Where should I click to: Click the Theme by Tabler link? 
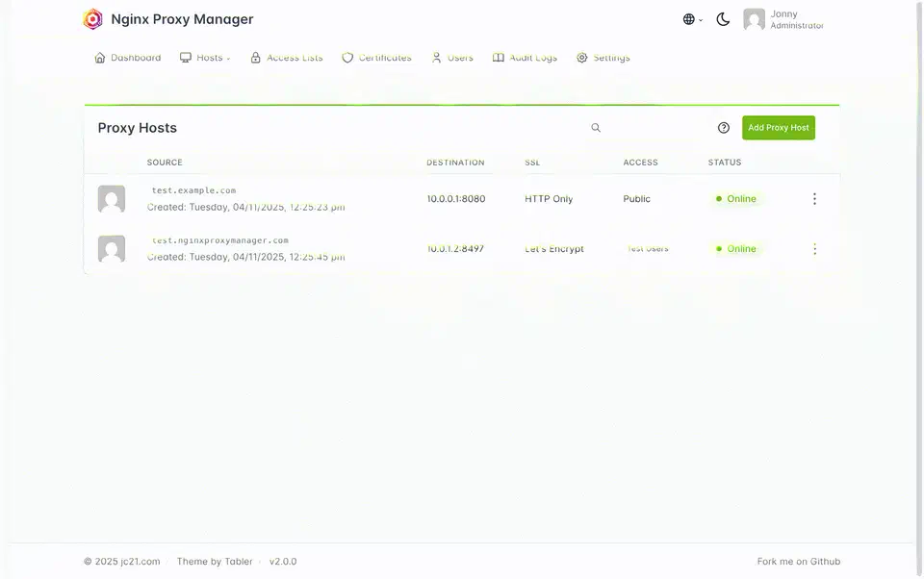tap(214, 561)
